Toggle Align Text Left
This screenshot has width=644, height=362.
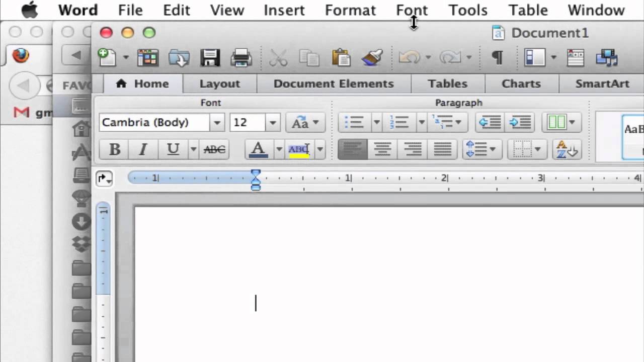pos(353,149)
